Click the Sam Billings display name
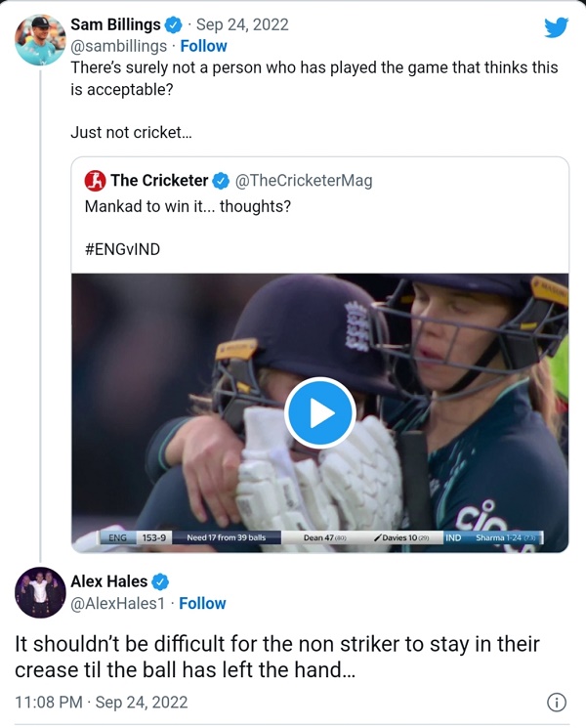Viewport: 586px width, 728px height. (114, 25)
